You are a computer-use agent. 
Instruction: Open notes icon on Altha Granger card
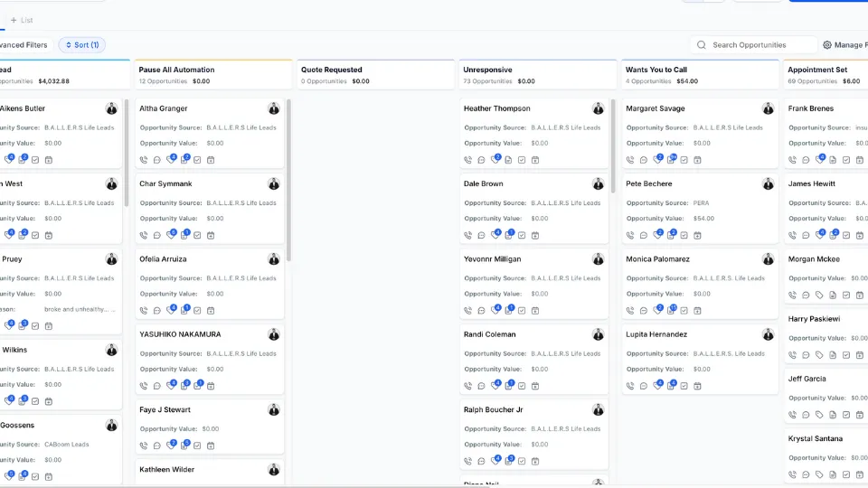click(184, 160)
